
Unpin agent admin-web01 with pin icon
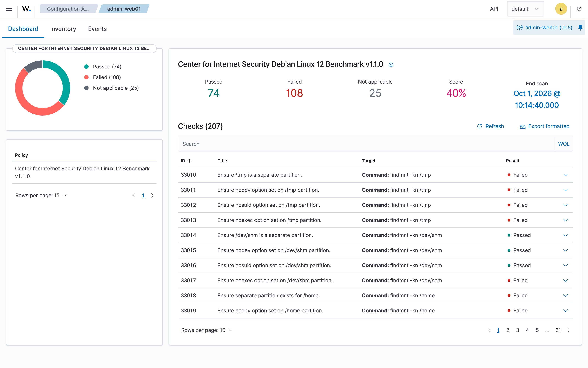(x=580, y=27)
